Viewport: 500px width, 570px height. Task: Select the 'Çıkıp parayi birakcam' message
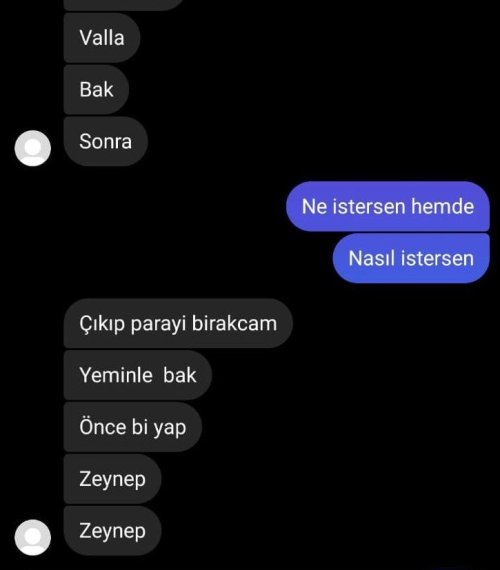pos(178,323)
